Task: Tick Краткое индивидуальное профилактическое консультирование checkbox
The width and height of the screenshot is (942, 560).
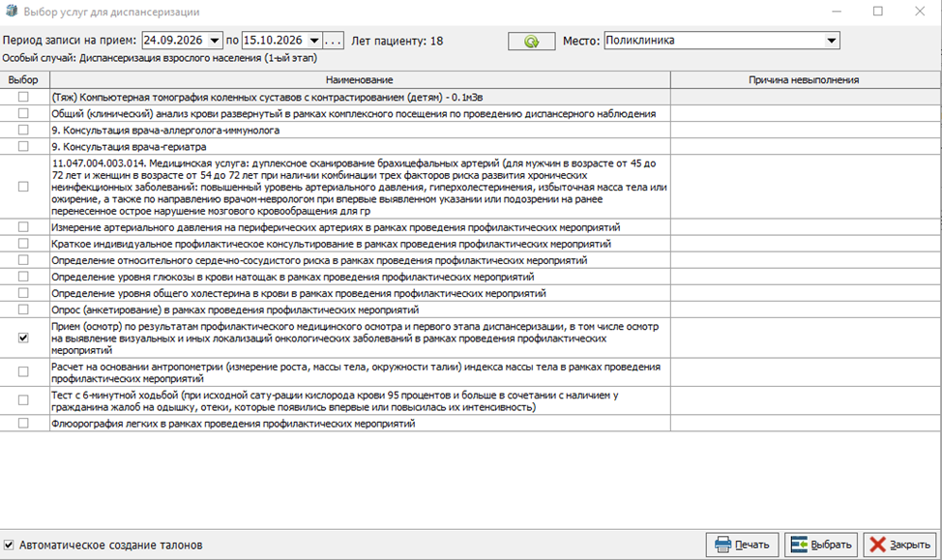Action: pos(23,244)
